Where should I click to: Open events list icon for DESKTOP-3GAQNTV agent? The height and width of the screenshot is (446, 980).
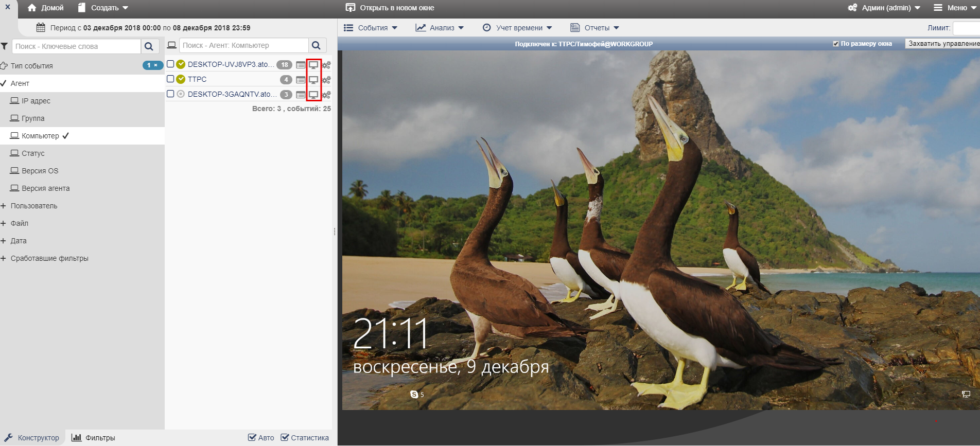point(301,95)
